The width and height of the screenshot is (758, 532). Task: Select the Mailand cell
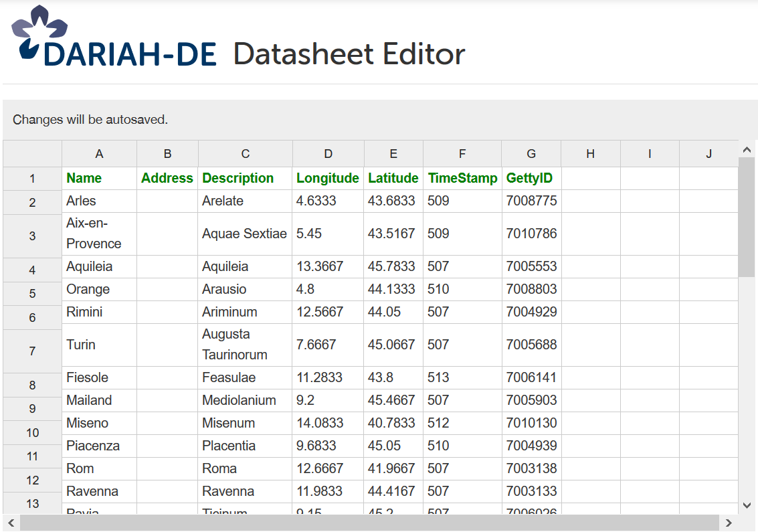tap(99, 400)
